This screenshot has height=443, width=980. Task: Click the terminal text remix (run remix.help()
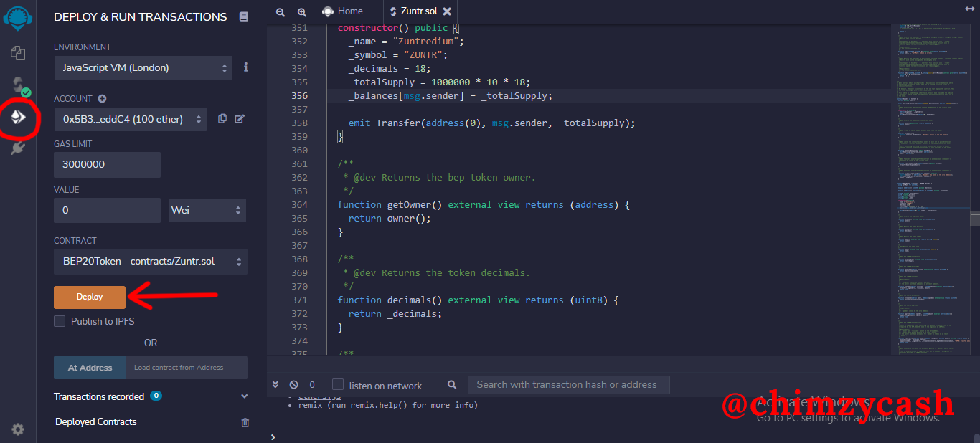point(388,405)
